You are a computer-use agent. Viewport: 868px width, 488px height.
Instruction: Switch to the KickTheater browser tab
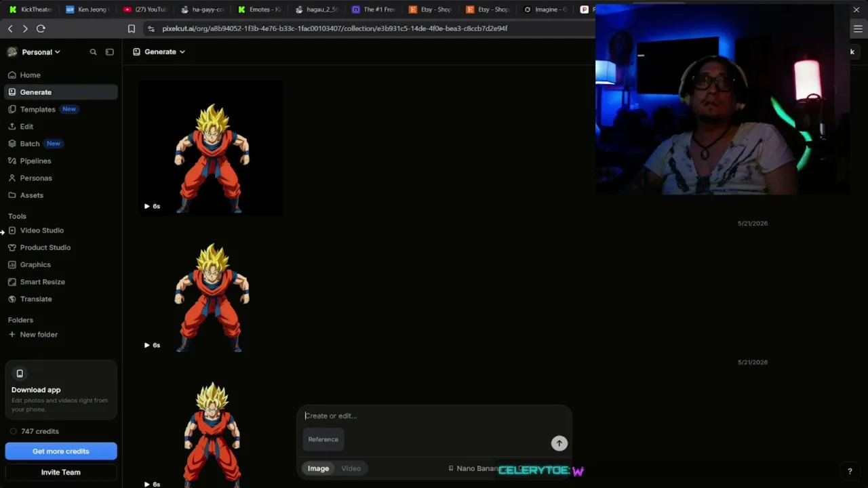click(31, 9)
